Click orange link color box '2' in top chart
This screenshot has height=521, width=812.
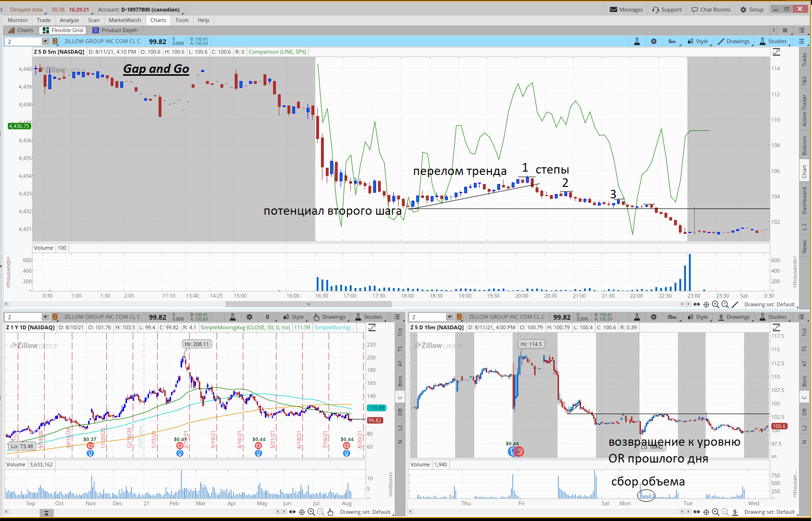55,42
